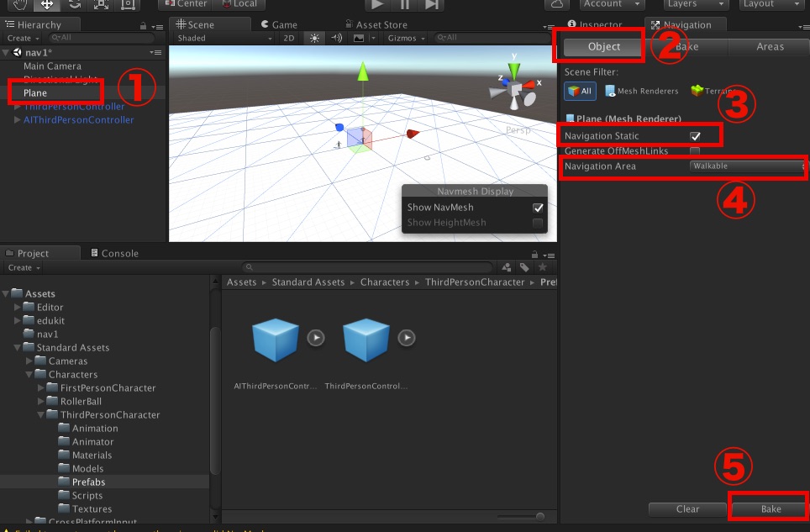Click the scene orientation gizmo cube
Image resolution: width=810 pixels, height=532 pixels.
point(515,89)
